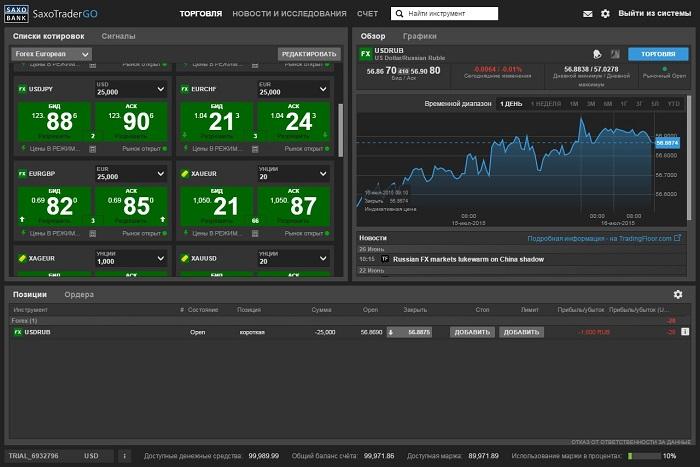Open the СЧЕТ menu
This screenshot has width=700, height=467.
point(367,14)
